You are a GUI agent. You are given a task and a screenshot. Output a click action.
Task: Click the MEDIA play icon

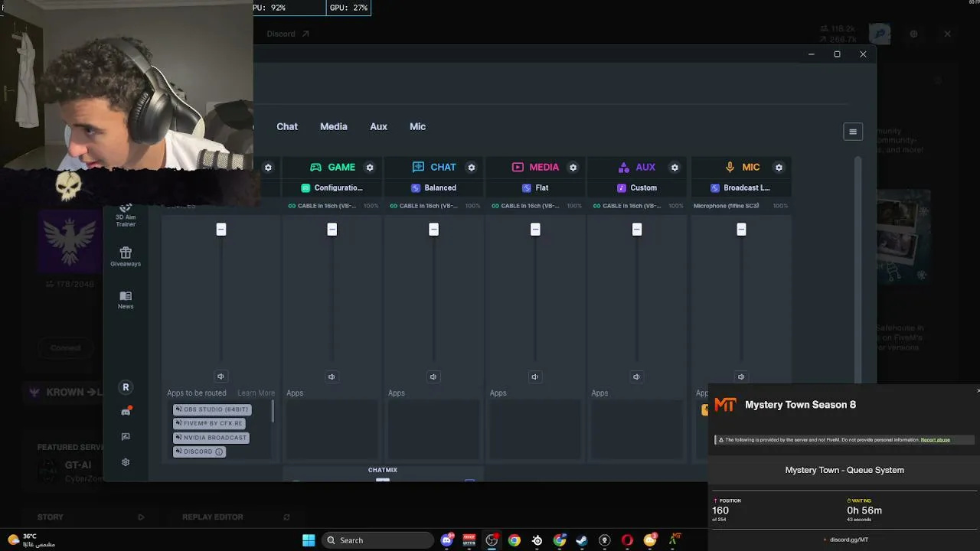click(518, 168)
